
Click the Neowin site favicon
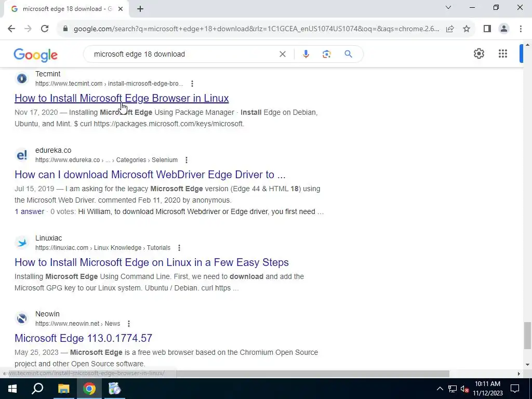click(x=22, y=318)
